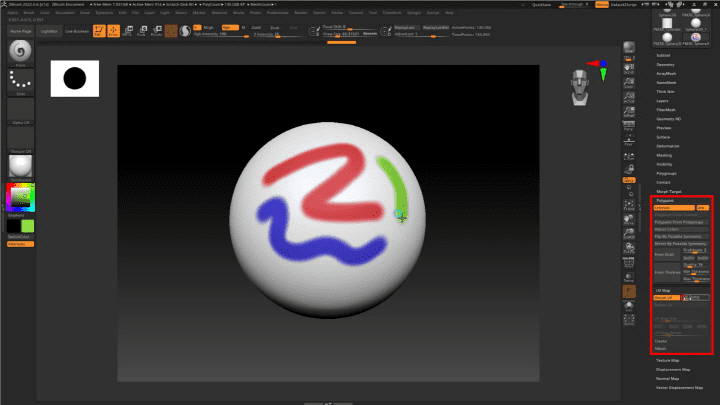Select the Edit mode button
Image resolution: width=720 pixels, height=405 pixels.
[99, 31]
